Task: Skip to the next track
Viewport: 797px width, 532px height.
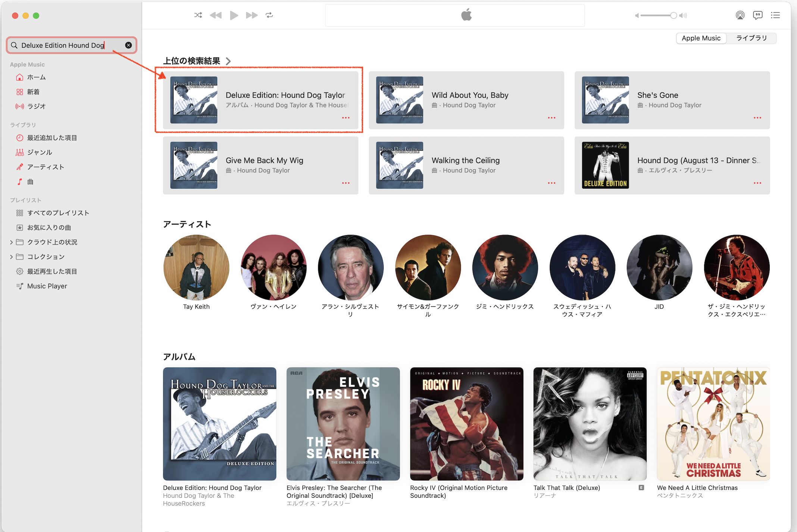Action: [251, 15]
